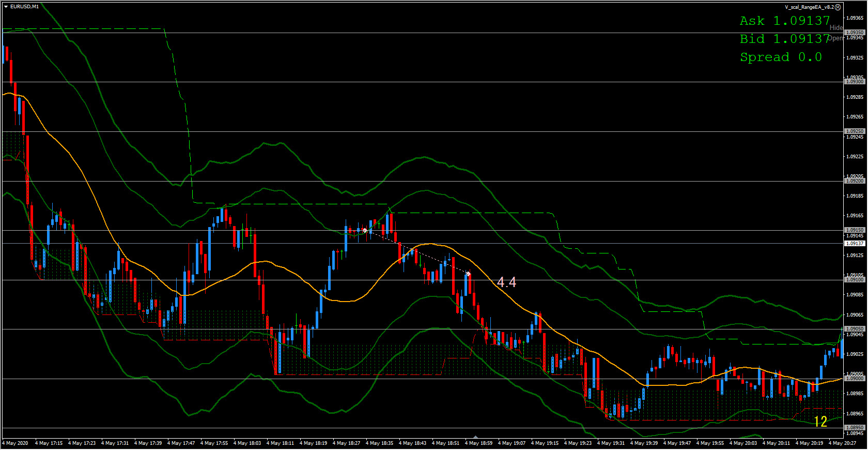Click the 4 May 19:07 time label
The image size is (868, 450).
pos(512,443)
